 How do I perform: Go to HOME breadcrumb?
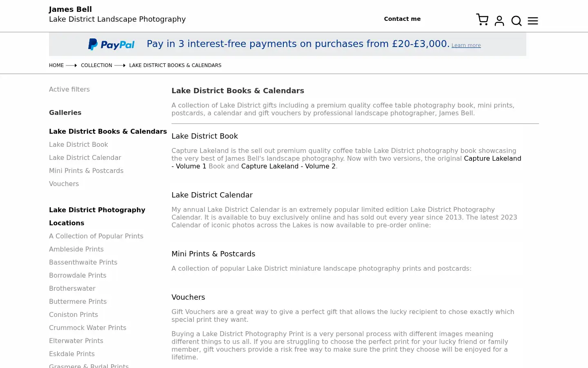tap(56, 65)
